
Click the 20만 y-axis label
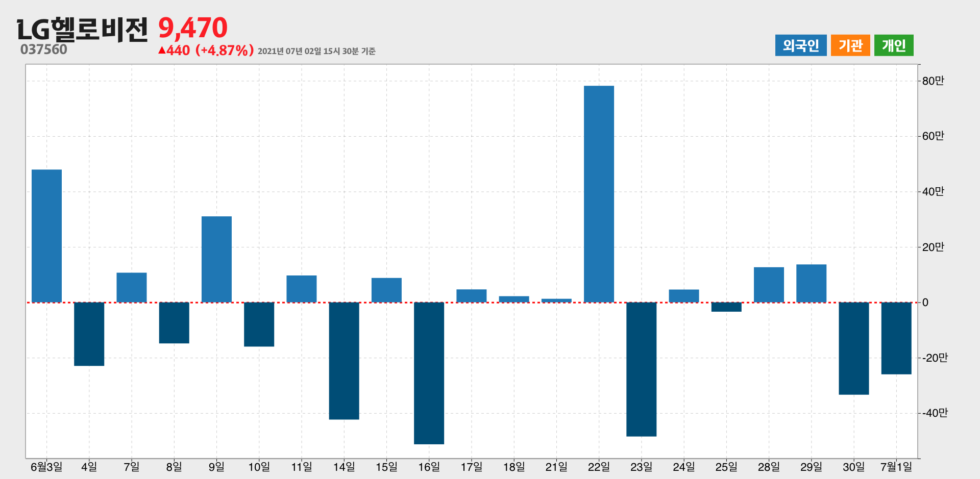click(933, 247)
